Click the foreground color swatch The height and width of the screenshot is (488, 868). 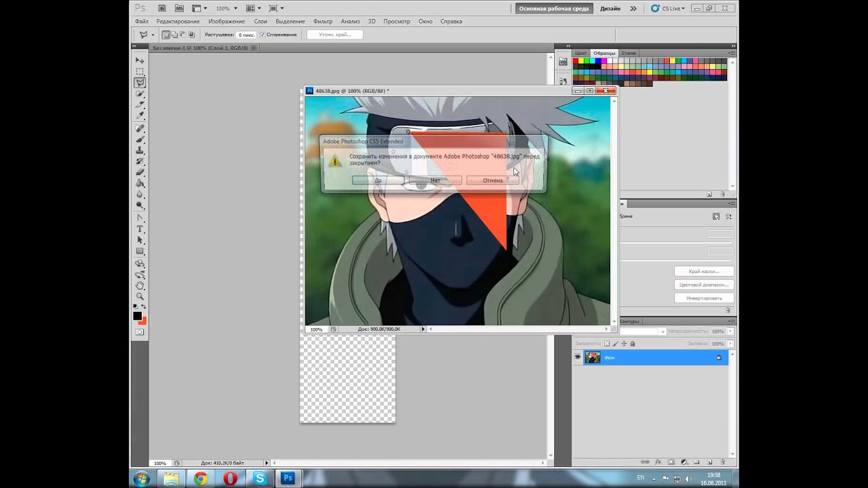[x=138, y=316]
